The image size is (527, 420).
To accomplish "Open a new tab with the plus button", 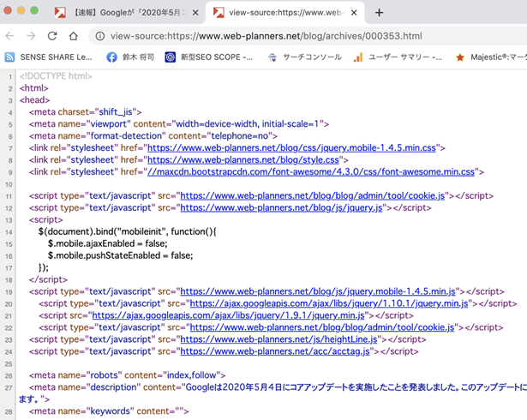I will 379,13.
